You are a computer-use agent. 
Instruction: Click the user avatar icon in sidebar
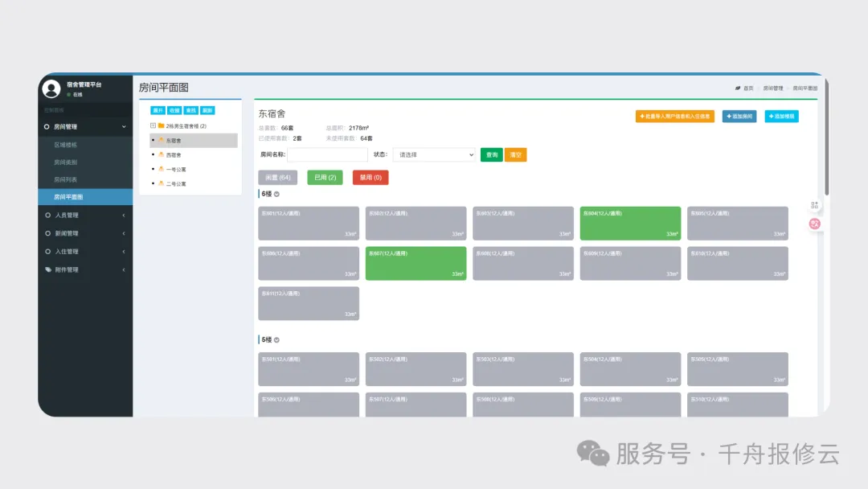pyautogui.click(x=51, y=89)
